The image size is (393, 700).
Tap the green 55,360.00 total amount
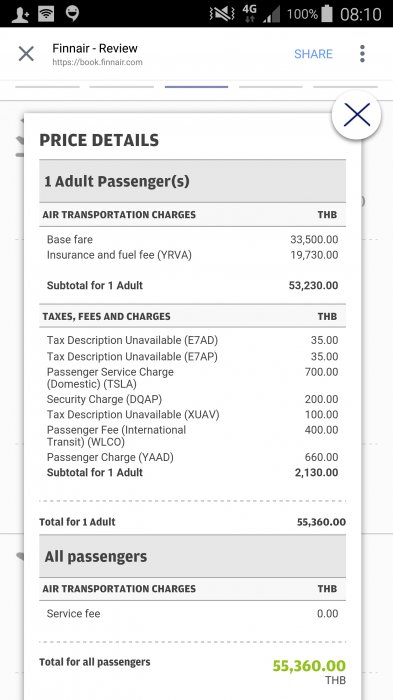click(309, 666)
